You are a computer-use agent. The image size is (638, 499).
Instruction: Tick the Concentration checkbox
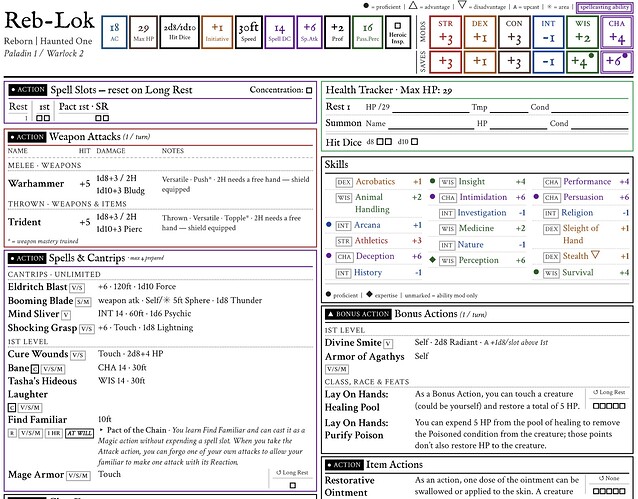pyautogui.click(x=309, y=90)
